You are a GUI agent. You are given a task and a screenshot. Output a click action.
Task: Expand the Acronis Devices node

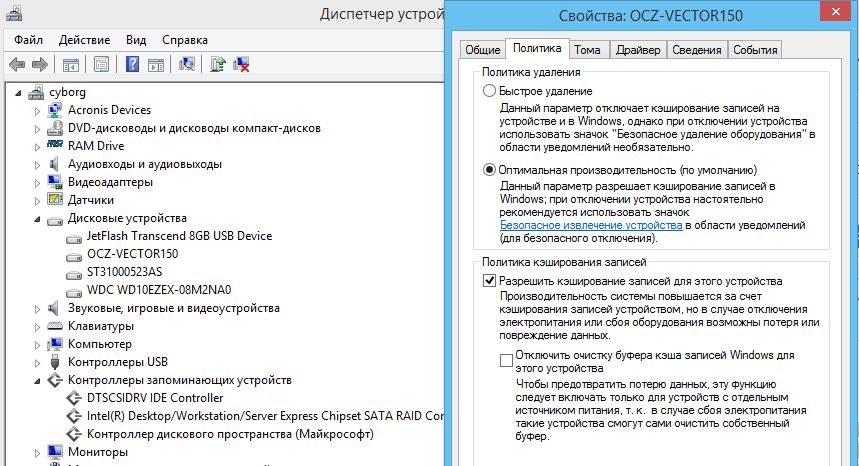click(37, 111)
